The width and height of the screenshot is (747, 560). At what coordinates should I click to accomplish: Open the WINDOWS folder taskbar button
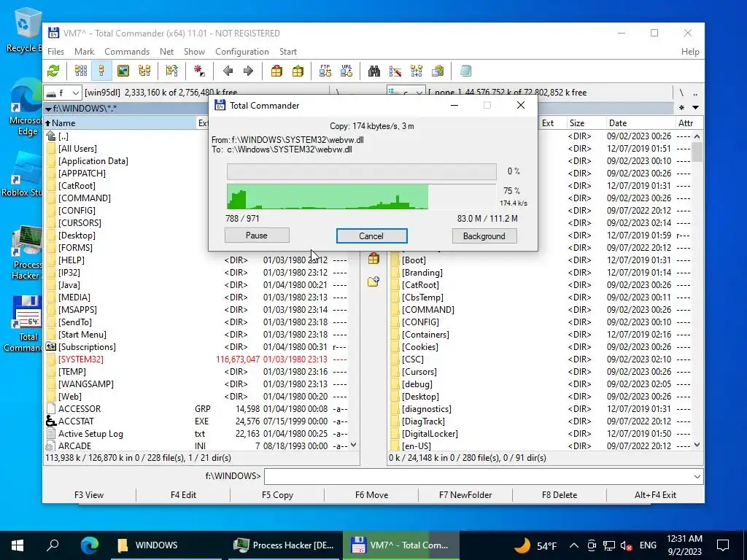coord(166,545)
